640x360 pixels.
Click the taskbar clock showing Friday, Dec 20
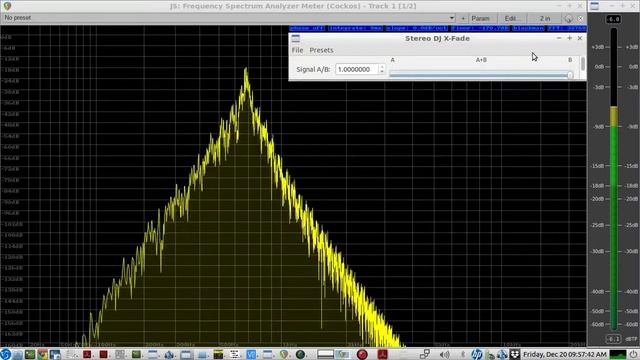(x=565, y=354)
